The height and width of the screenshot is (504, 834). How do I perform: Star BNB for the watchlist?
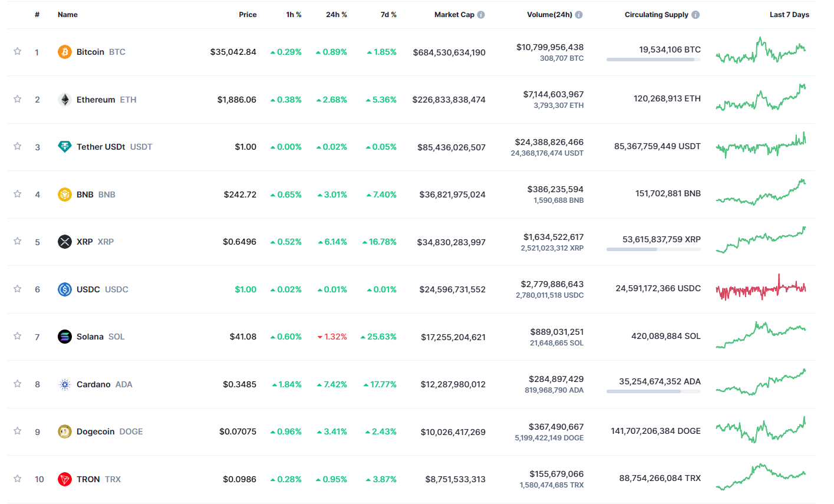pos(18,194)
